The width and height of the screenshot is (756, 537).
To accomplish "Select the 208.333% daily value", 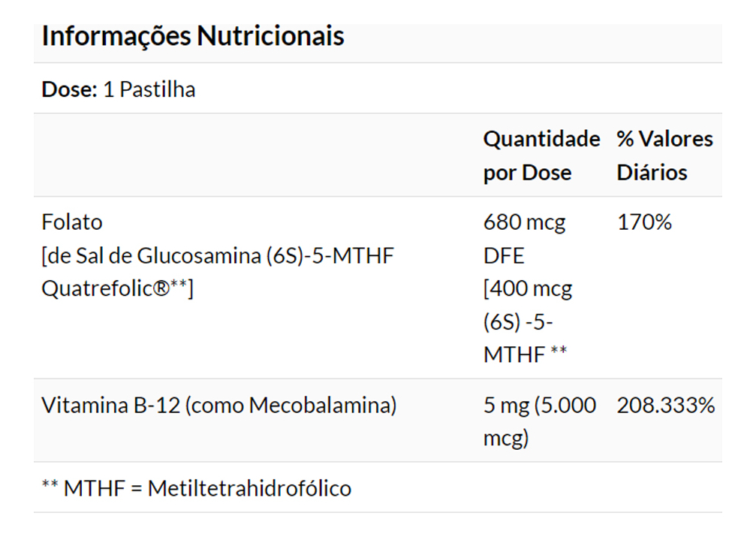I will point(665,406).
